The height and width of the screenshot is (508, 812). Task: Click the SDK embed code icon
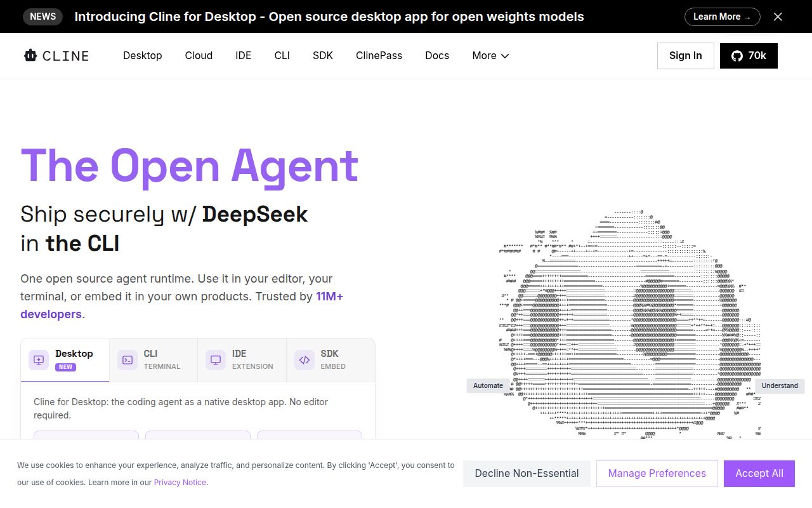[304, 360]
